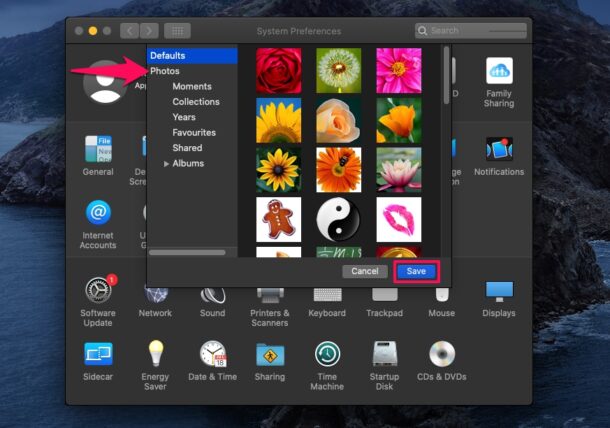
Task: Choose the dandelion picture
Action: coord(339,71)
